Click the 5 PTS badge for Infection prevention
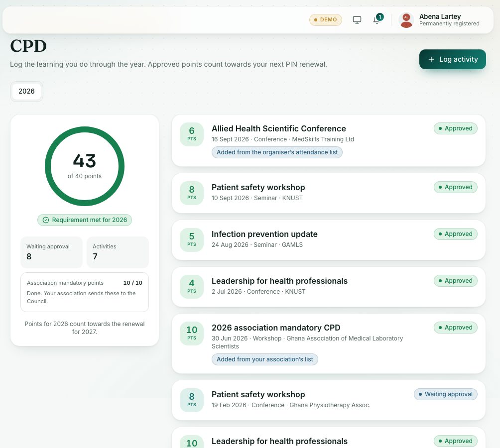This screenshot has height=448, width=500. tap(192, 239)
